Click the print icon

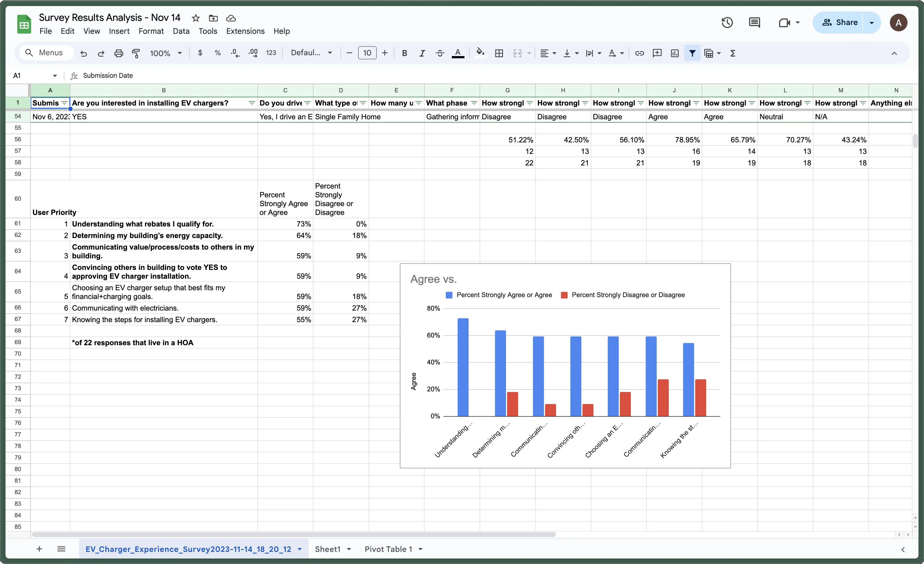point(119,53)
